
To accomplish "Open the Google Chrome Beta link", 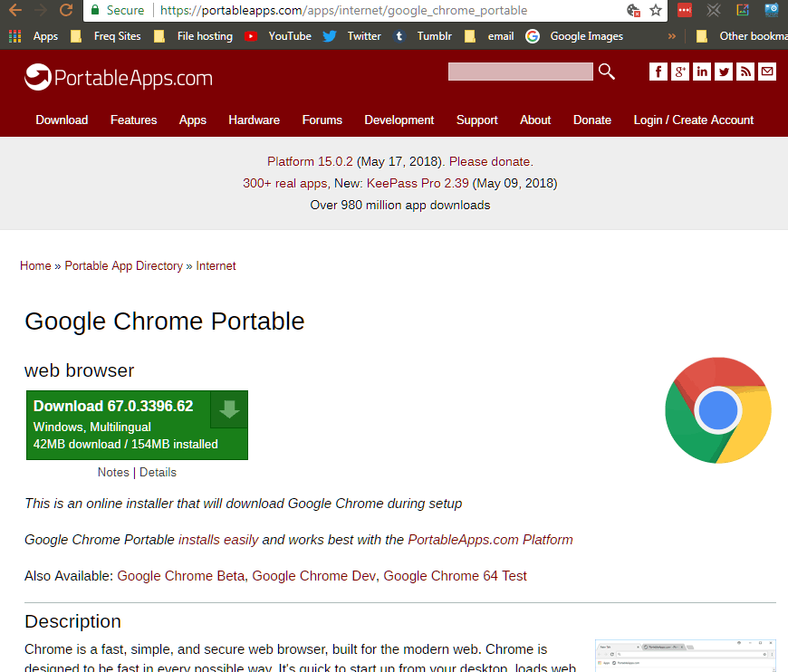I will coord(181,576).
